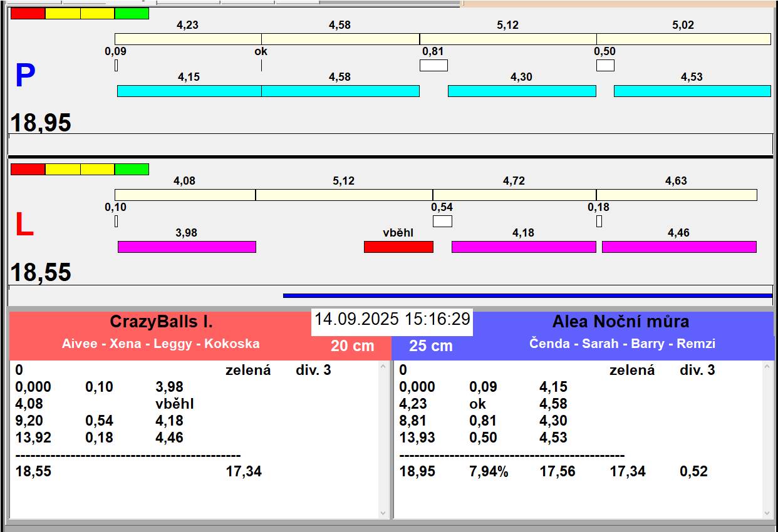Click the green start light in lane P

pyautogui.click(x=132, y=13)
